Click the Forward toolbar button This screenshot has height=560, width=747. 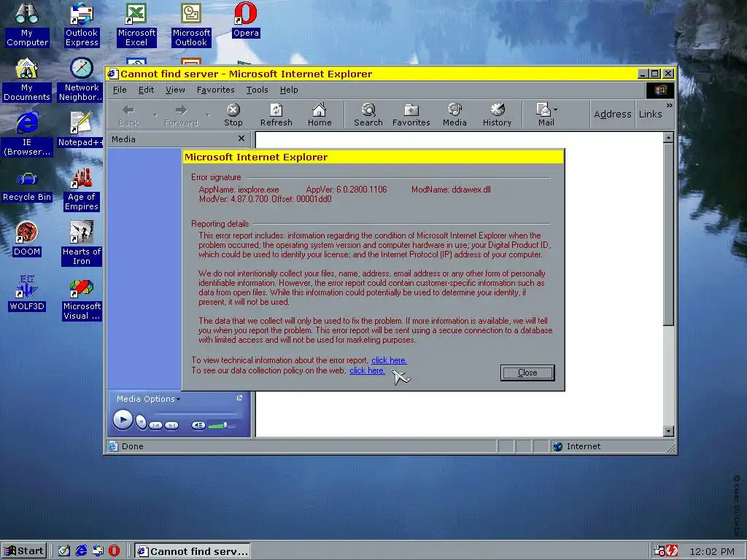pos(181,115)
